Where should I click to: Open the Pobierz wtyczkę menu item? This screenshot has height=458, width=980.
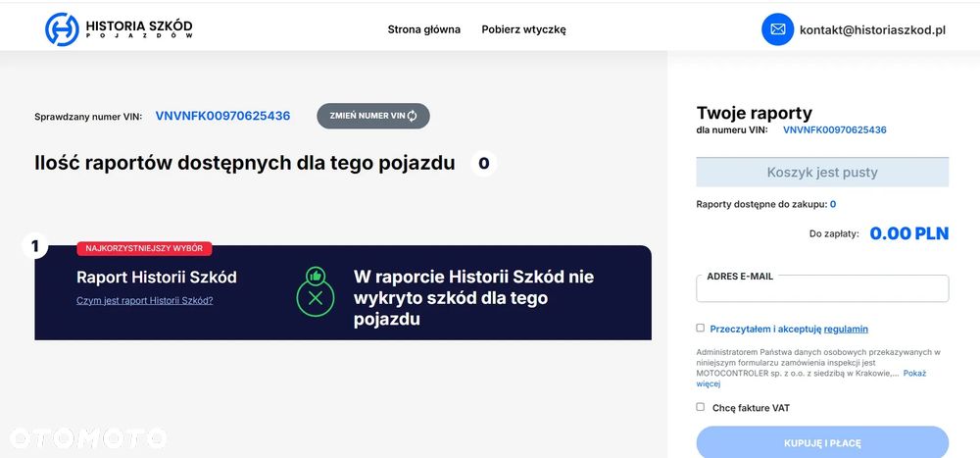click(x=523, y=29)
